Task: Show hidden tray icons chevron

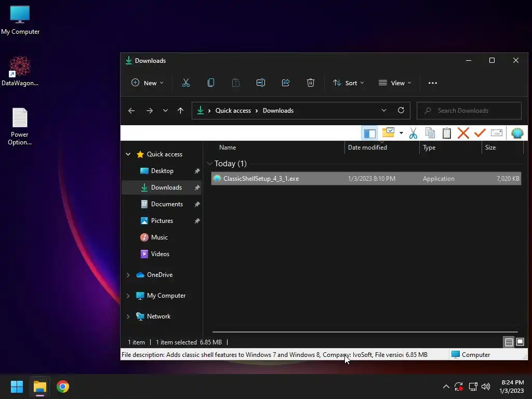Action: pyautogui.click(x=446, y=387)
